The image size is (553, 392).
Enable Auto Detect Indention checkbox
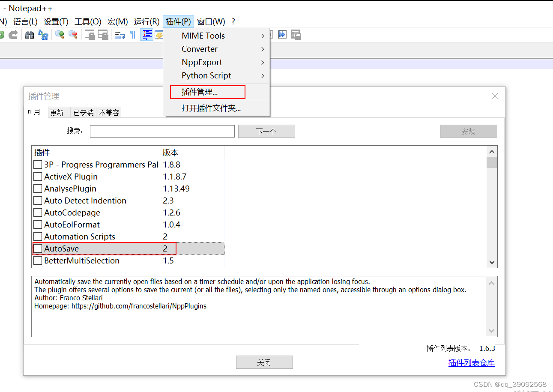click(38, 200)
